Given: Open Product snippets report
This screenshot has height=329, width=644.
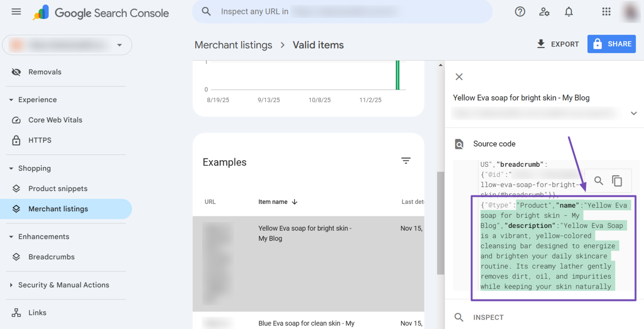Looking at the screenshot, I should point(58,188).
